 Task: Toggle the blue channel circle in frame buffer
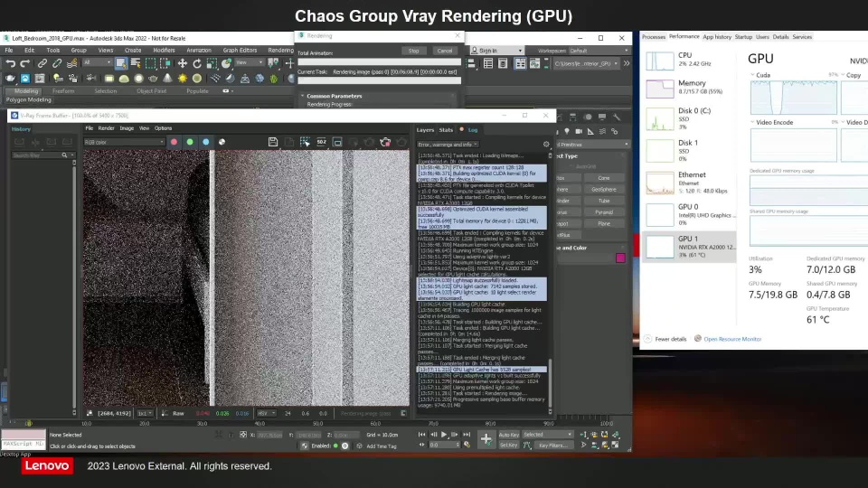(x=206, y=142)
